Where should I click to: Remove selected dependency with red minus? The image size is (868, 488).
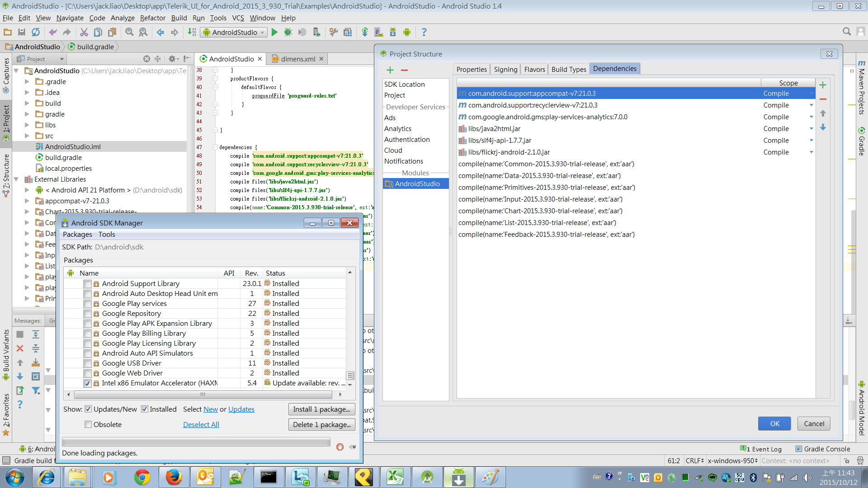pyautogui.click(x=823, y=99)
